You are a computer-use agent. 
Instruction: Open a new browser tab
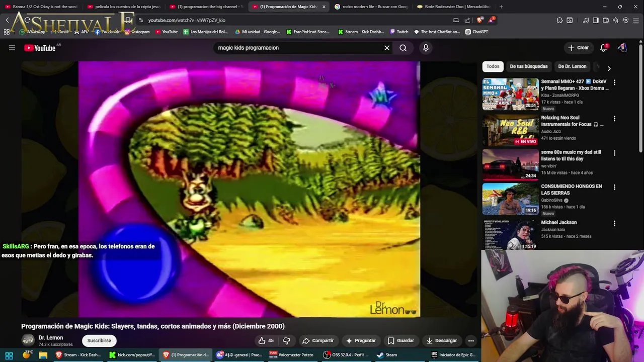point(501,7)
